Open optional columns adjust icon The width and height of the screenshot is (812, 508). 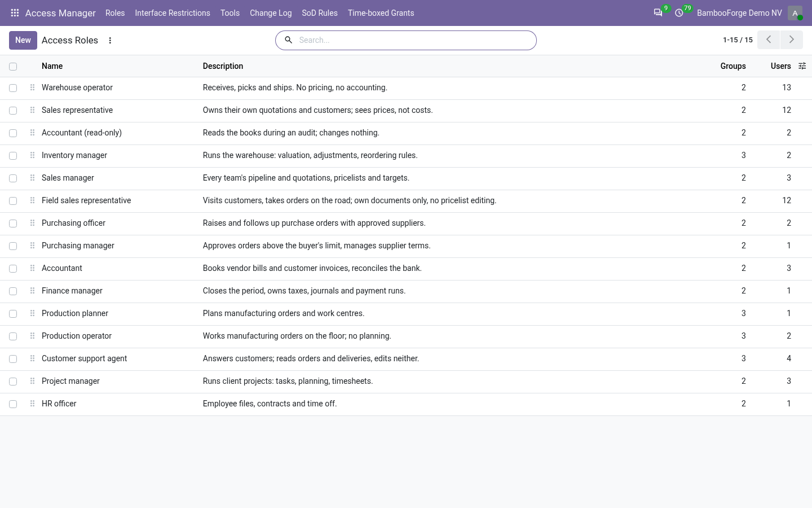tap(802, 66)
